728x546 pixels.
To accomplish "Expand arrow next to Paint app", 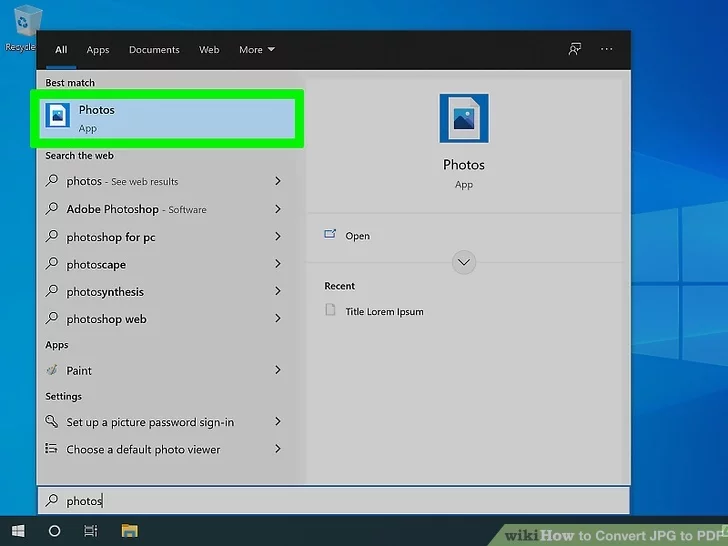I will tap(278, 370).
